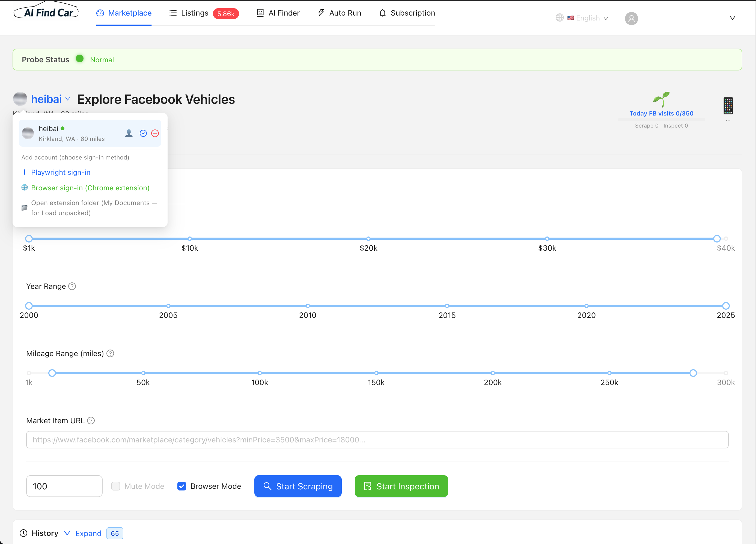Click the year slider 2025 handle
This screenshot has width=756, height=544.
click(x=726, y=306)
